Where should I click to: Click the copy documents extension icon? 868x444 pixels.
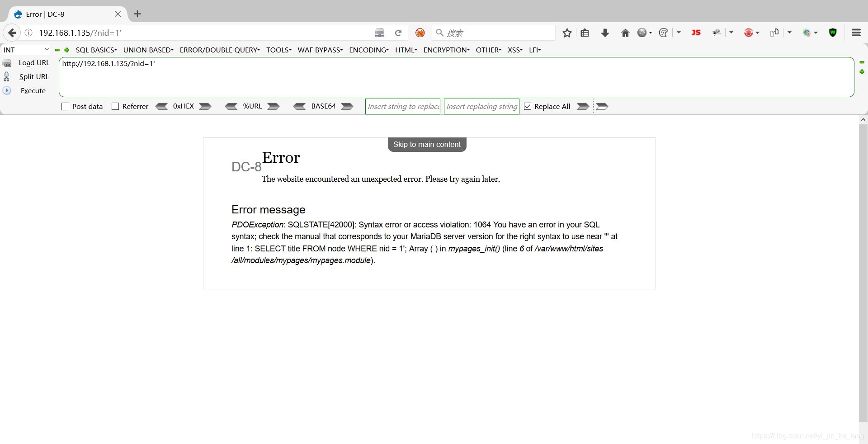[x=774, y=33]
